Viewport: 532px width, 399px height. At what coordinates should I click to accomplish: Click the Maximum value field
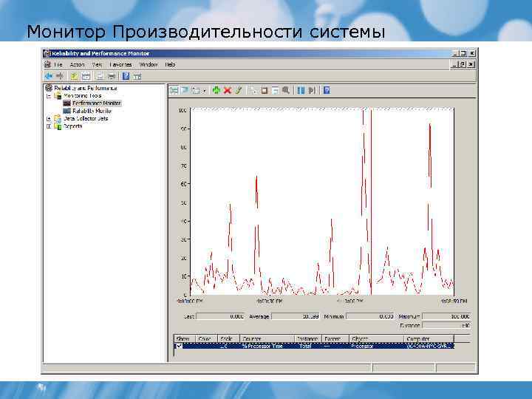coord(446,316)
